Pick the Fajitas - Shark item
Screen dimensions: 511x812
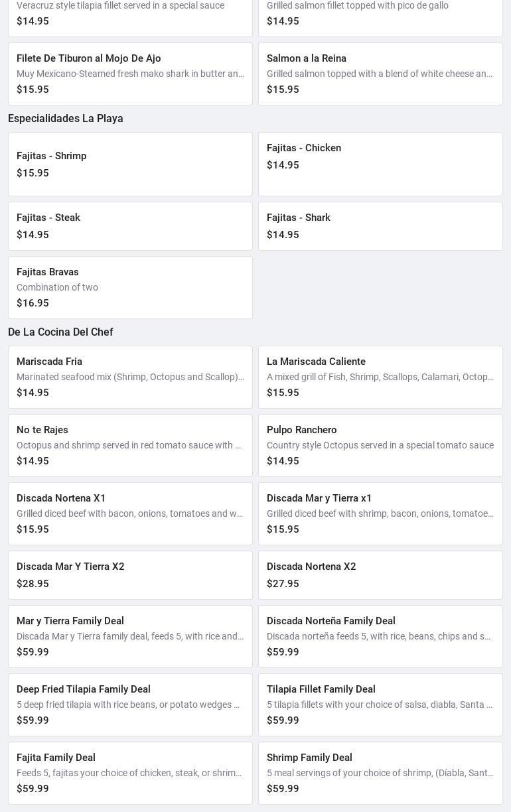380,226
